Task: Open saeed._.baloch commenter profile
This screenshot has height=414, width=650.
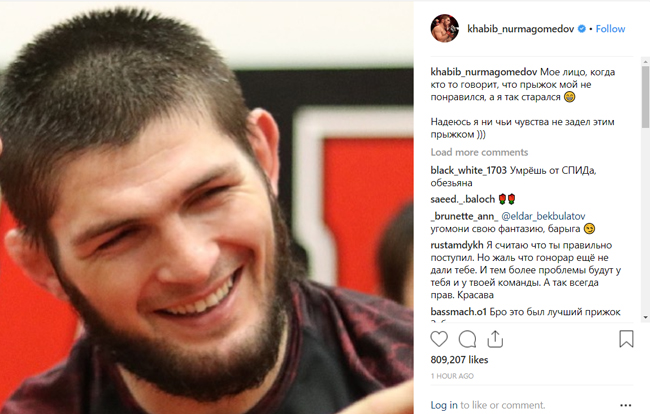Action: coord(463,199)
